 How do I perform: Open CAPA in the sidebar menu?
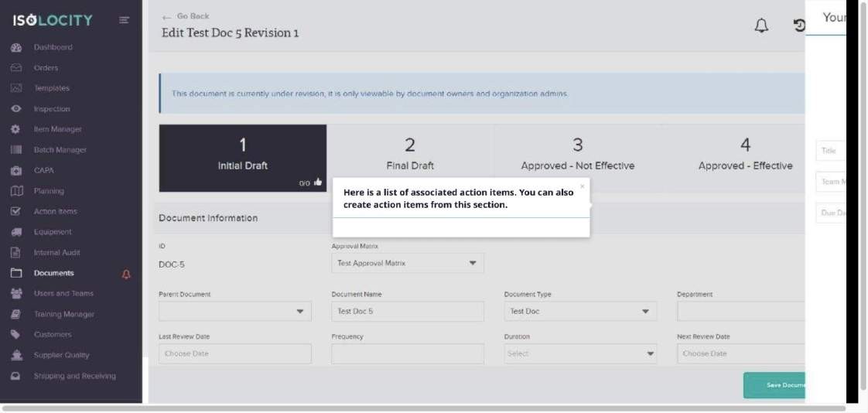point(44,170)
